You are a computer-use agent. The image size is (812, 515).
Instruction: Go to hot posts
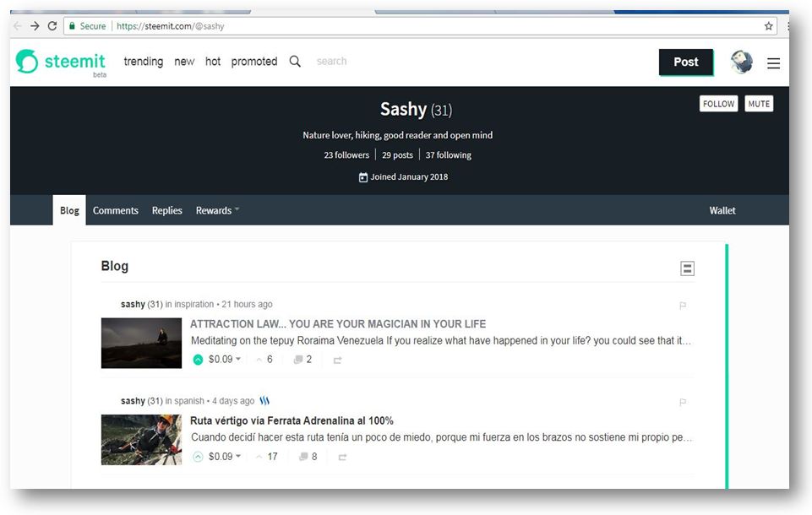tap(213, 62)
